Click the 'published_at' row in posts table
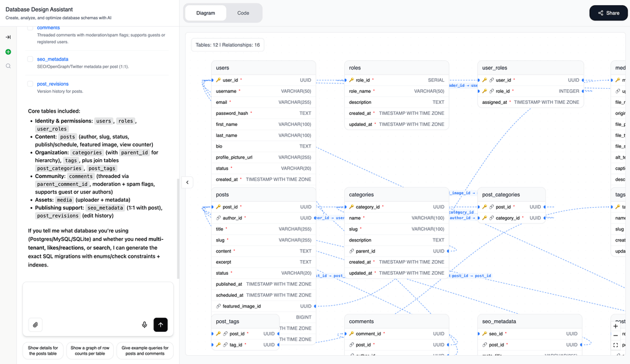 click(264, 284)
